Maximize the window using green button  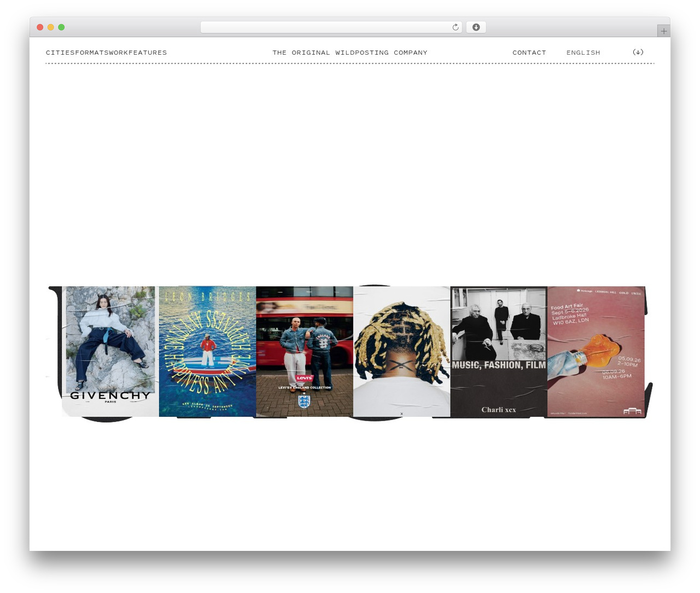pyautogui.click(x=61, y=27)
